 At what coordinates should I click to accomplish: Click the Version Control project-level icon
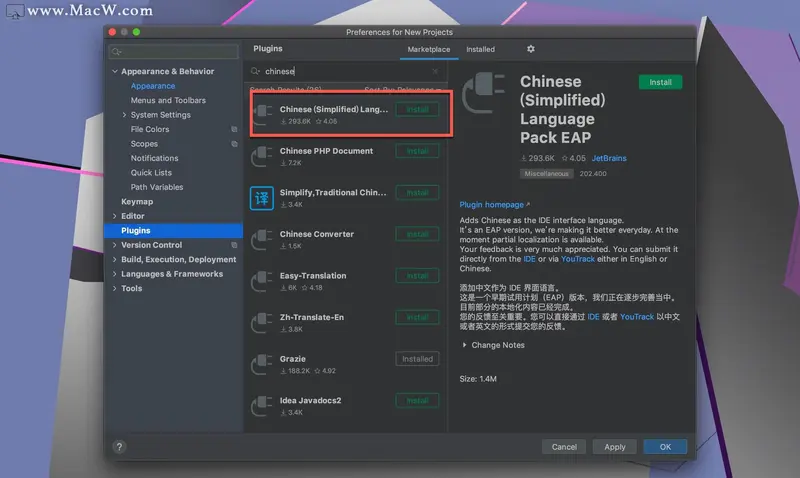click(x=234, y=245)
